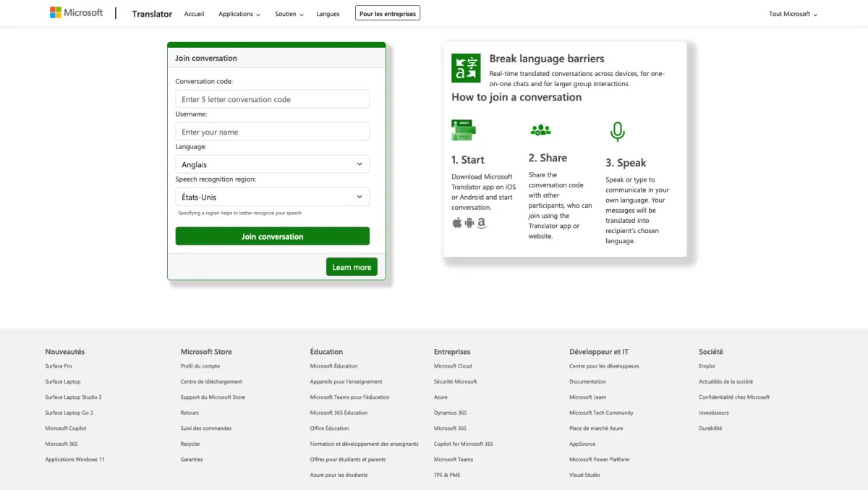Image resolution: width=868 pixels, height=490 pixels.
Task: Open the Suivi des commandes link
Action: [206, 428]
